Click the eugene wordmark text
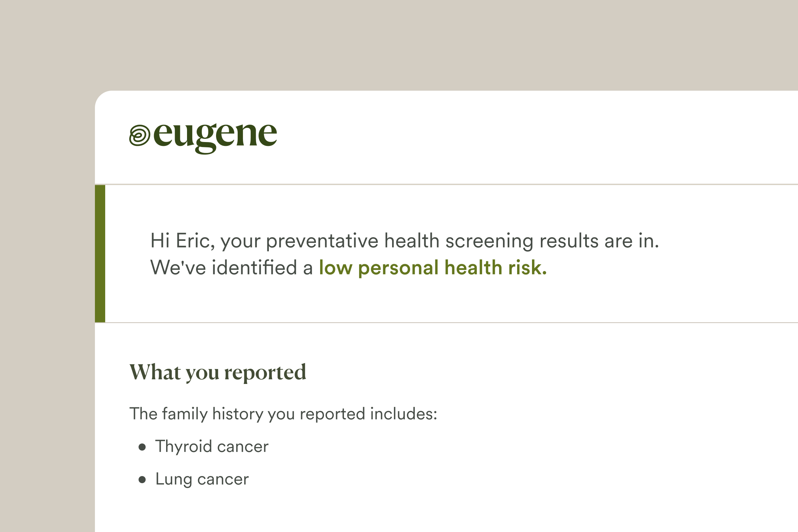This screenshot has width=798, height=532. pyautogui.click(x=215, y=136)
